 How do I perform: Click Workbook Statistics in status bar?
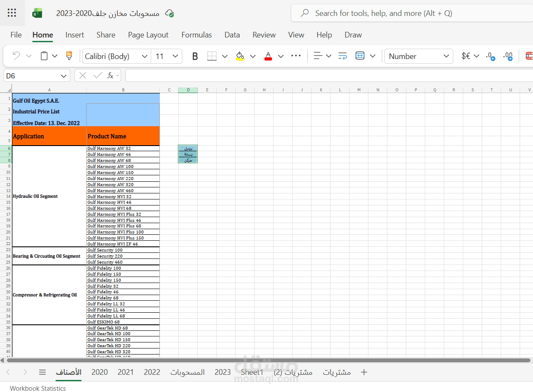click(x=38, y=388)
